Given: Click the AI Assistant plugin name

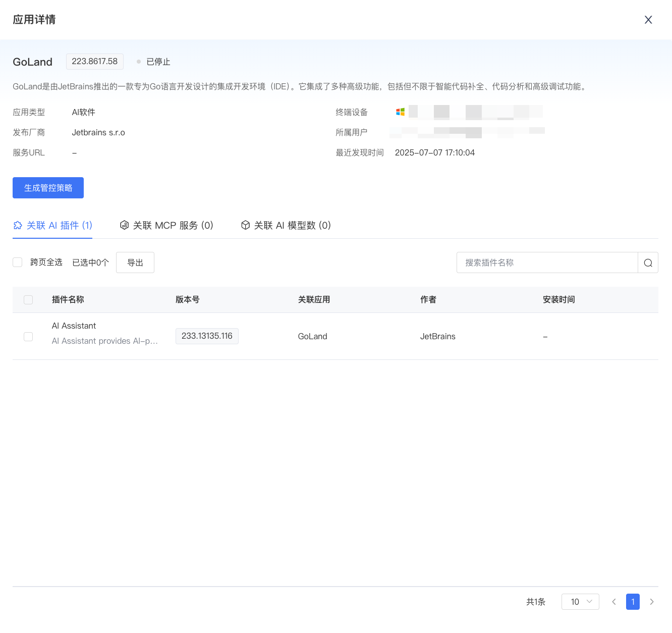Looking at the screenshot, I should pyautogui.click(x=74, y=326).
